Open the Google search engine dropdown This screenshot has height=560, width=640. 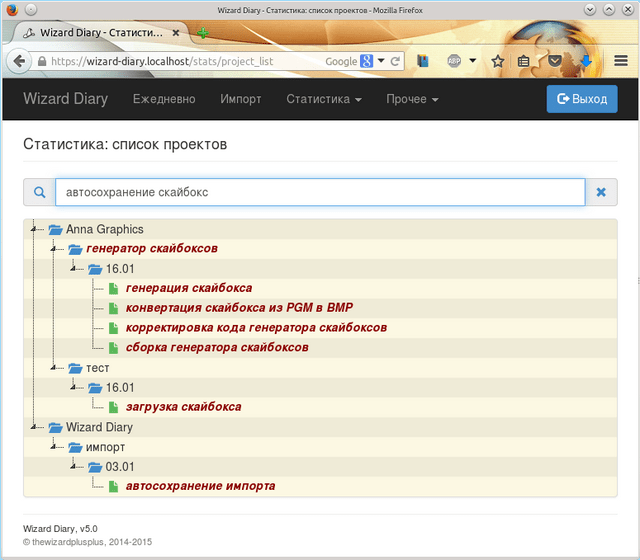(381, 61)
